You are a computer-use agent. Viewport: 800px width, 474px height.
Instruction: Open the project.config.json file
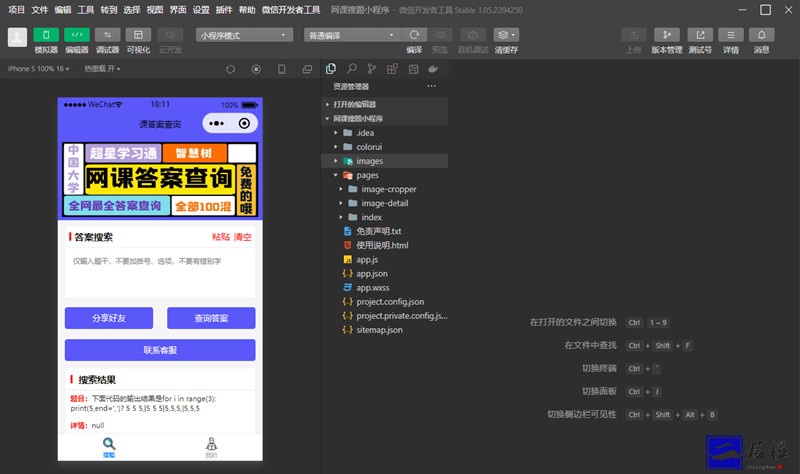[385, 302]
